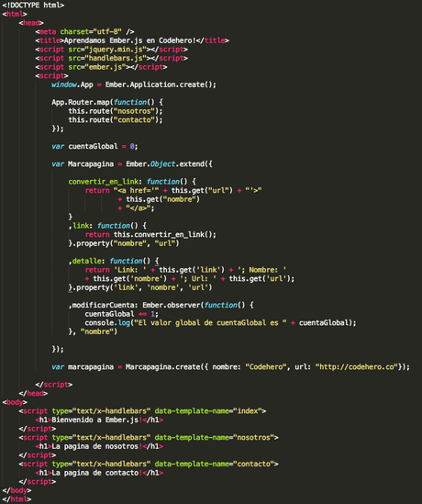The height and width of the screenshot is (504, 422).
Task: Click the data-template-name="index" attribute
Action: [x=208, y=411]
